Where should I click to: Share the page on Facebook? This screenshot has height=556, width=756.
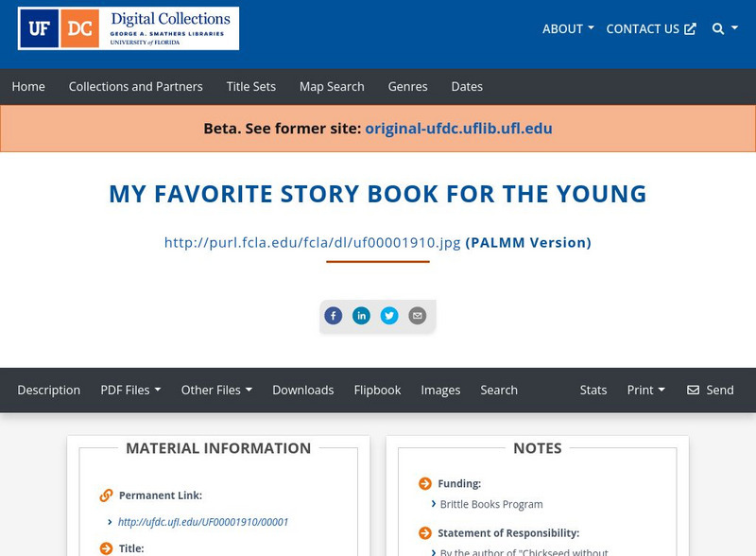[333, 315]
